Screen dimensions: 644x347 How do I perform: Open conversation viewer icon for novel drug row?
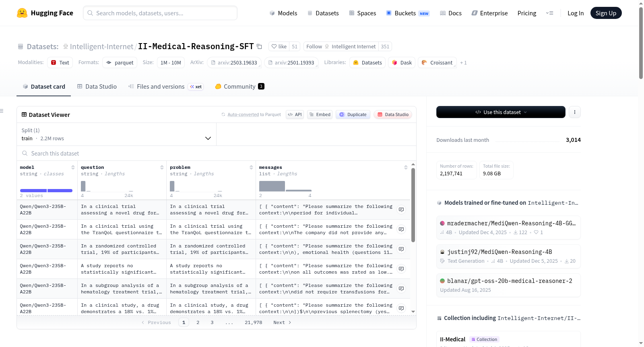[401, 210]
